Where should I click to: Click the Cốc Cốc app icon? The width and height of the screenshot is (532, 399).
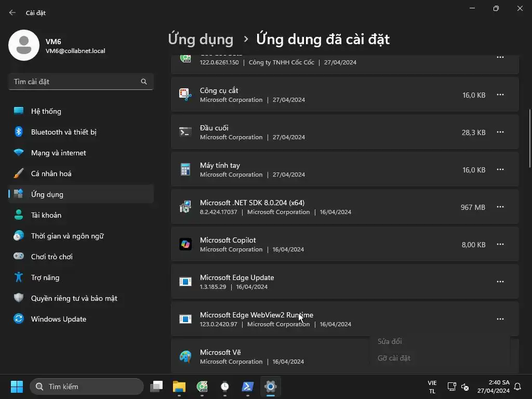(185, 59)
